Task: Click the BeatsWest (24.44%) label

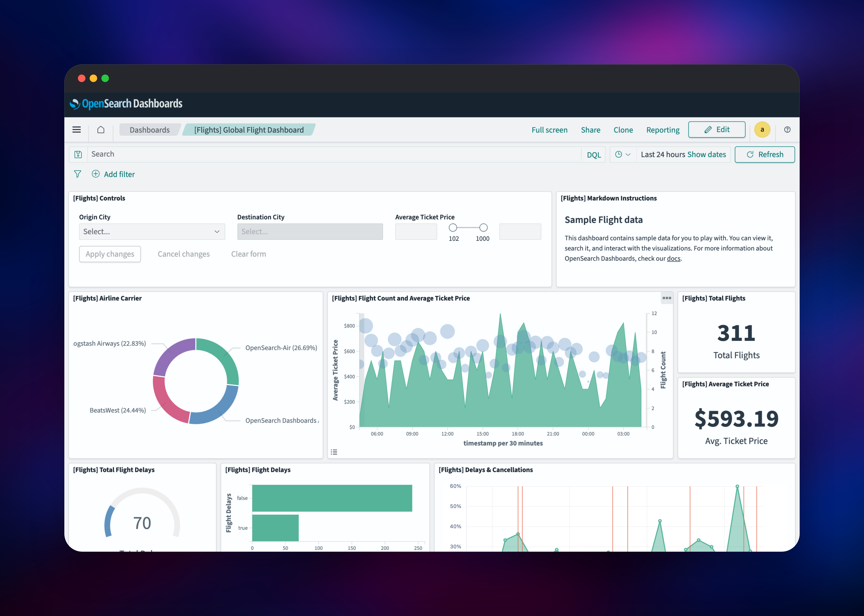Action: (x=118, y=410)
